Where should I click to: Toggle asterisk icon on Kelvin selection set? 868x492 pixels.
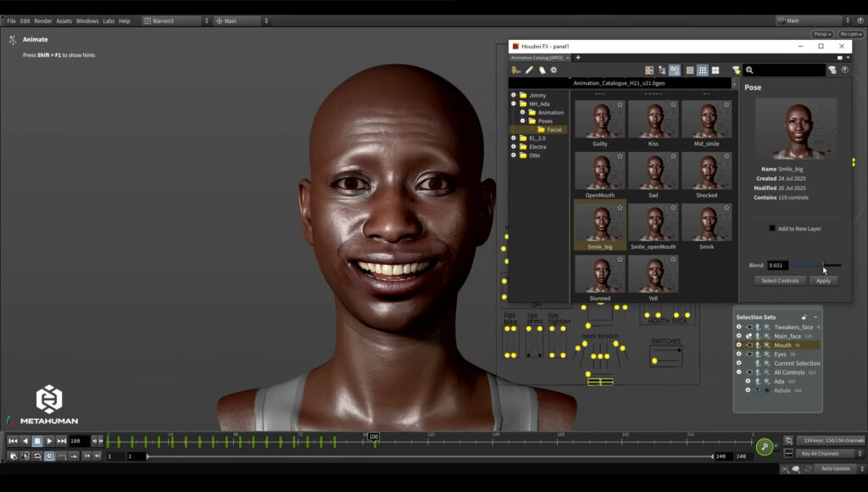(x=766, y=390)
